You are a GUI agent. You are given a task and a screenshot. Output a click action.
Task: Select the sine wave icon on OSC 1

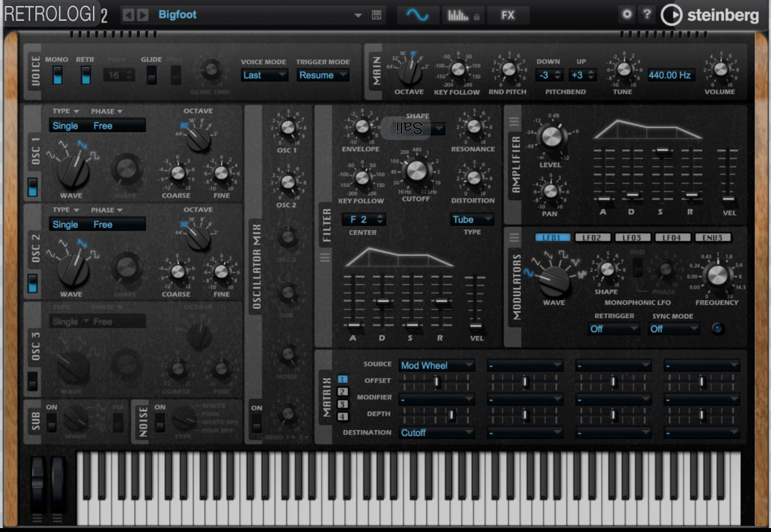50,156
